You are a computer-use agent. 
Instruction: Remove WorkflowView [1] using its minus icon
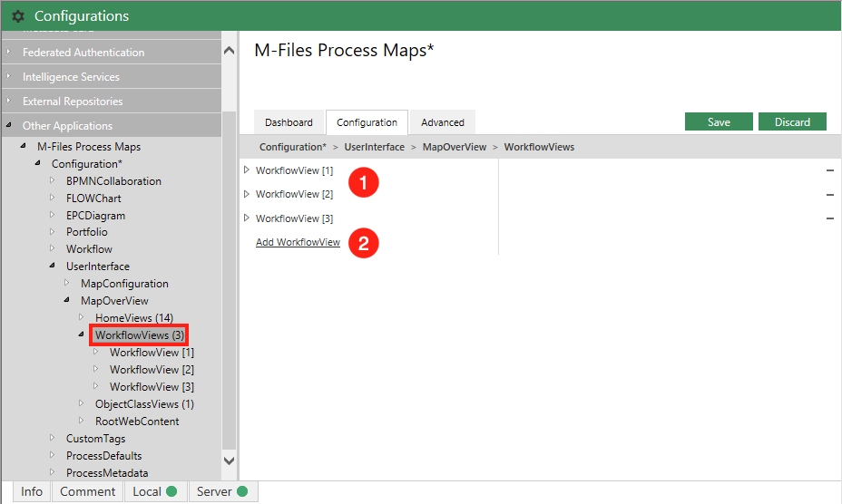[x=829, y=170]
